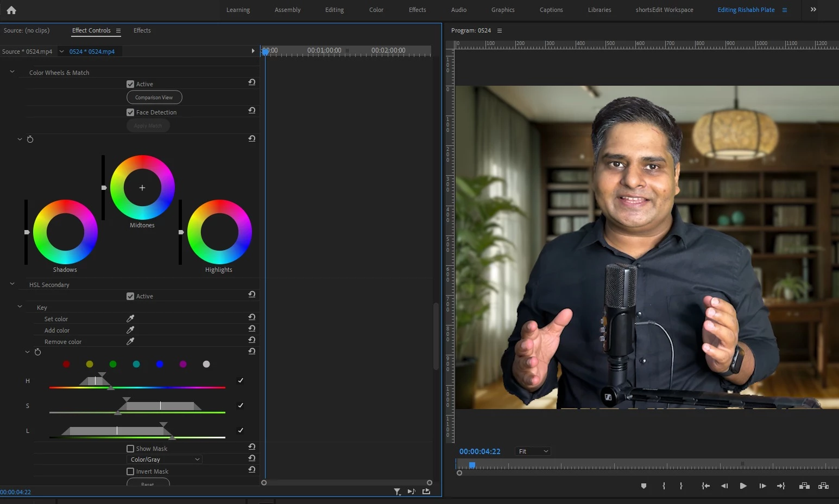Toggle the color wheels animation stopwatch
Viewport: 839px width, 504px height.
point(30,139)
